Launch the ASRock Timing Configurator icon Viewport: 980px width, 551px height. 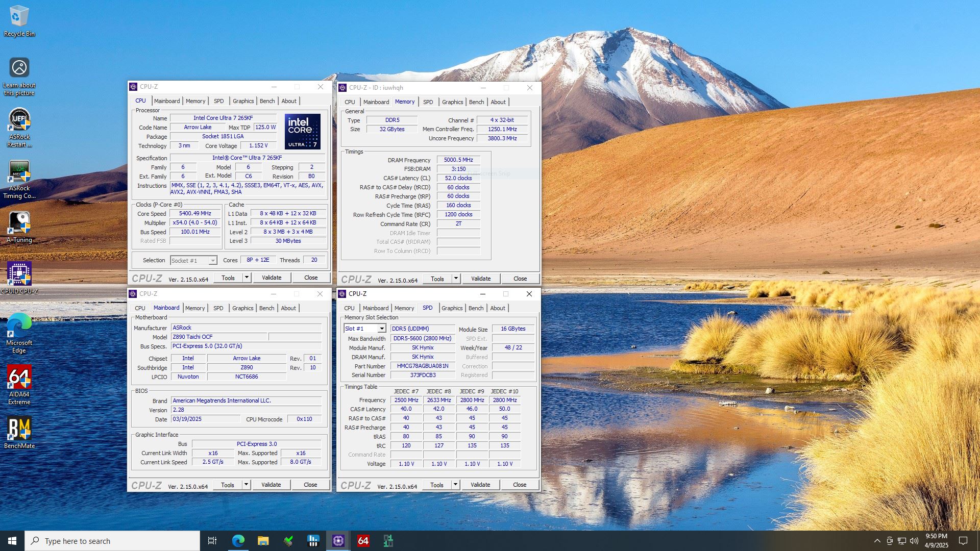tap(19, 180)
